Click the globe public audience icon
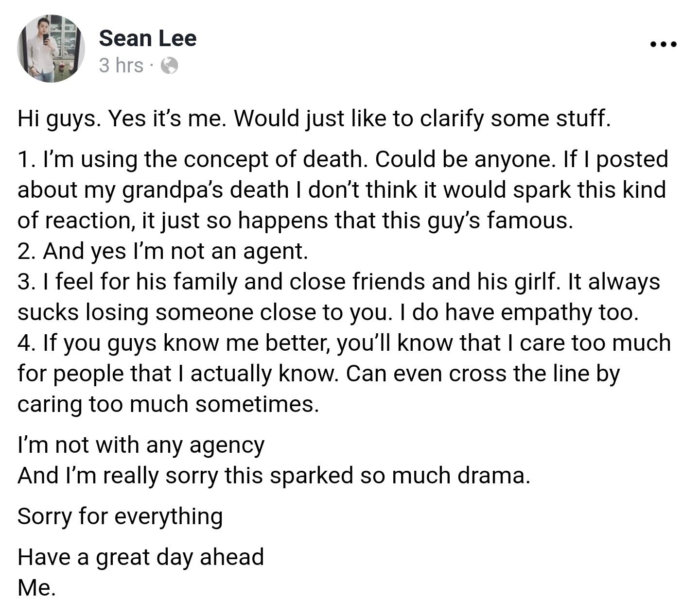The height and width of the screenshot is (616, 700). pyautogui.click(x=169, y=65)
